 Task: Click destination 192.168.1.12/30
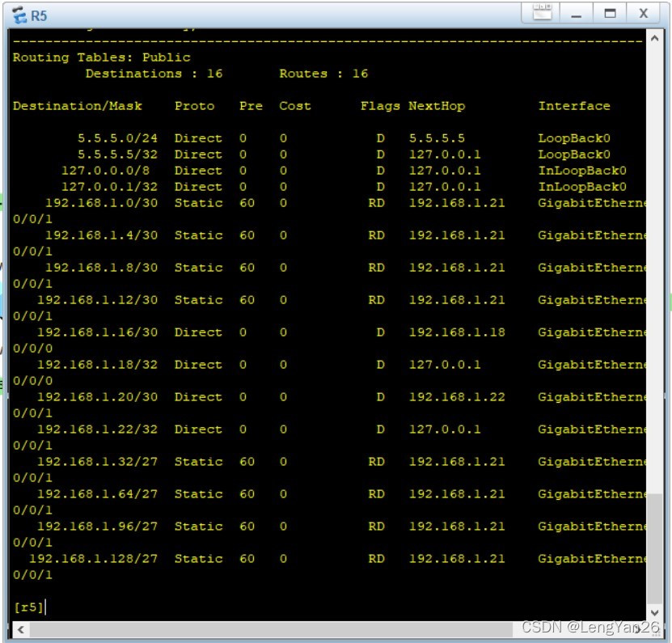pyautogui.click(x=97, y=300)
